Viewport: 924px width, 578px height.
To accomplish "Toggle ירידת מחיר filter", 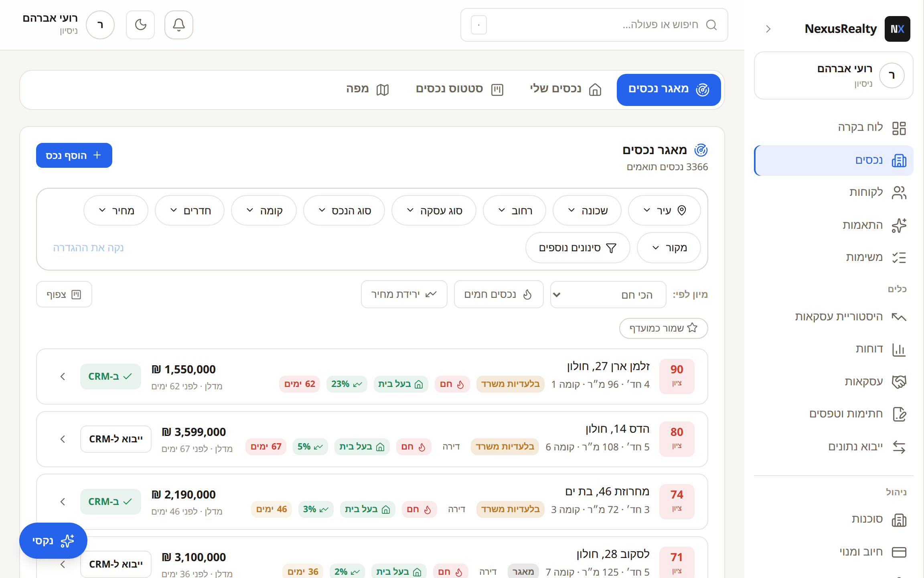I will click(404, 295).
